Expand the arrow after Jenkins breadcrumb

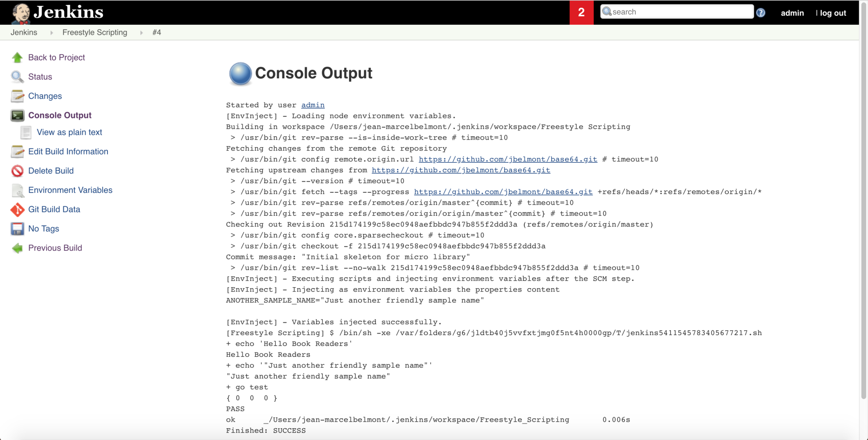click(x=51, y=33)
